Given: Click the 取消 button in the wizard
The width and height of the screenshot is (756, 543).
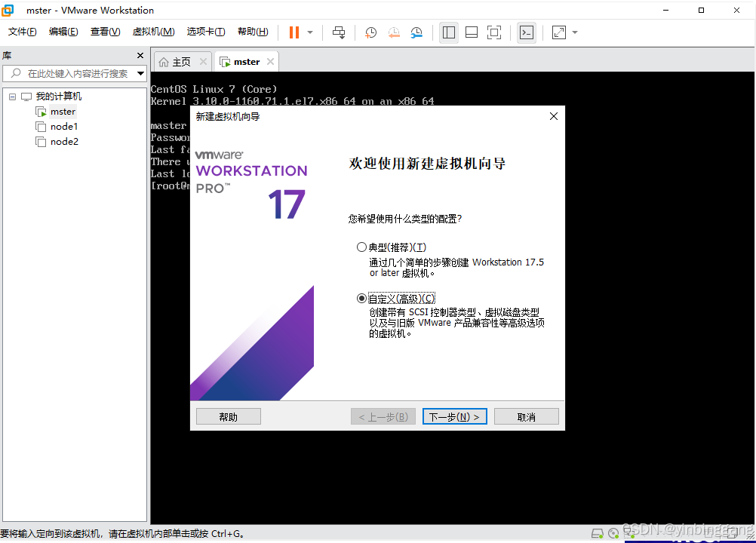Looking at the screenshot, I should 527,417.
